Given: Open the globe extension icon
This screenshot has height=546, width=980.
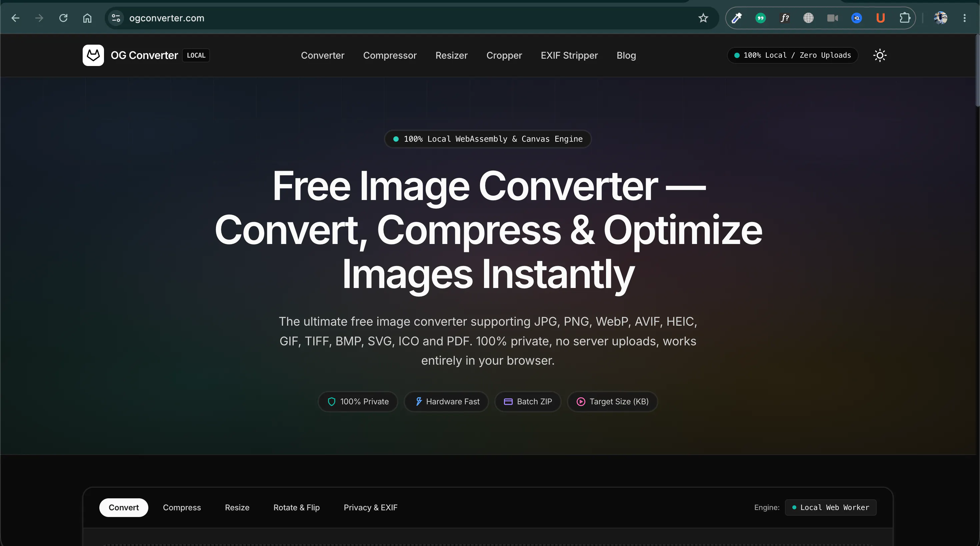Looking at the screenshot, I should (x=808, y=18).
